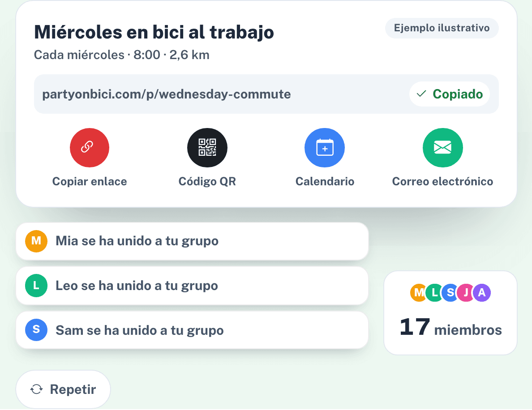Image resolution: width=532 pixels, height=410 pixels.
Task: Click the Repetir button
Action: point(63,389)
